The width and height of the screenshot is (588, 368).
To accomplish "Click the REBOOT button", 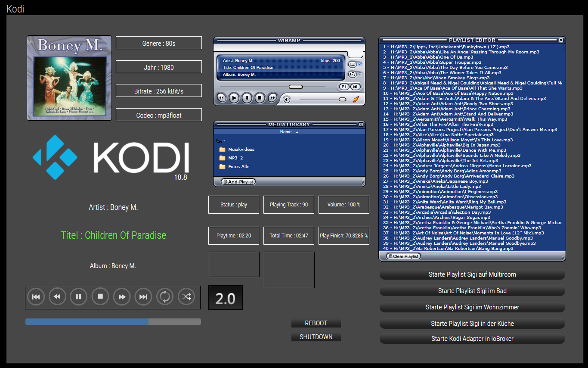I will coord(316,323).
